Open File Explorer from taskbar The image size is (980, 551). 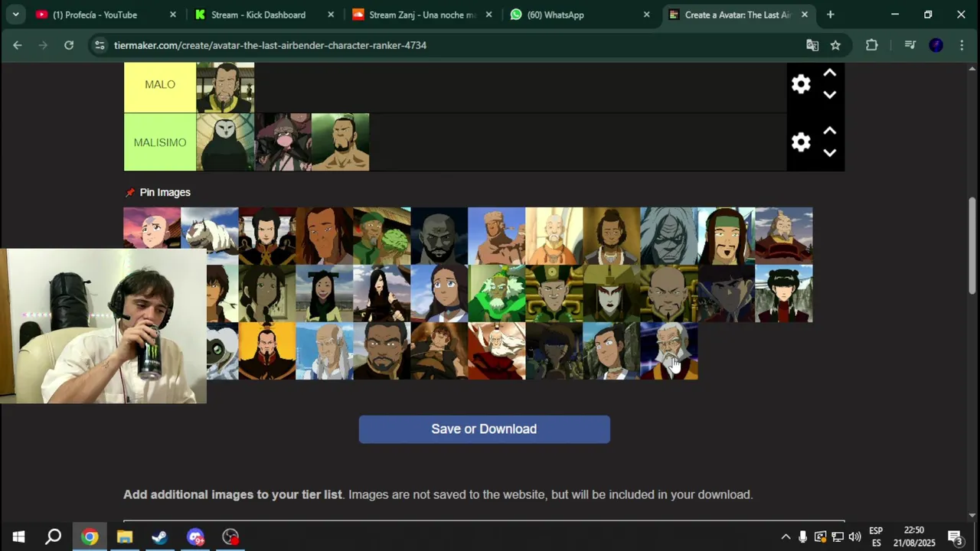(x=125, y=536)
